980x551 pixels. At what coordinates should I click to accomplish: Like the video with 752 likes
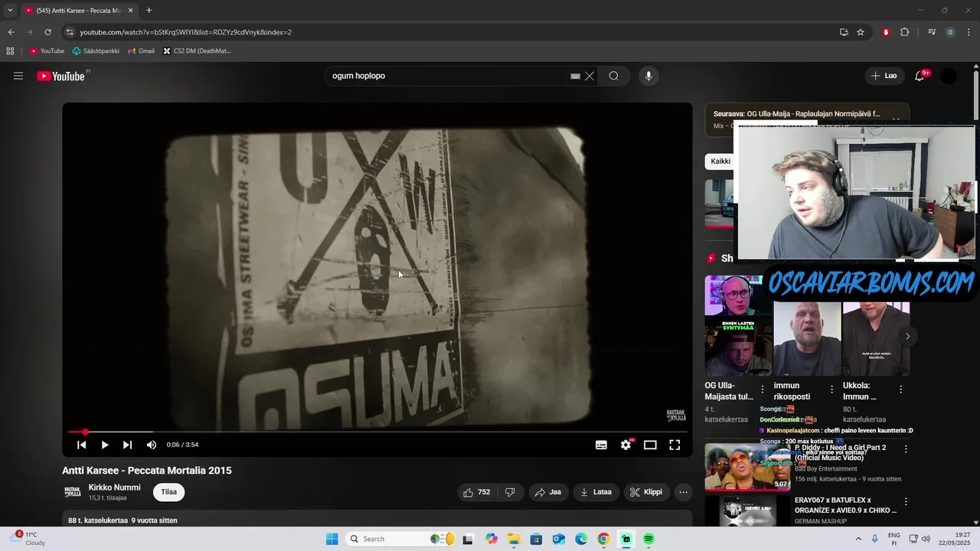(x=475, y=492)
